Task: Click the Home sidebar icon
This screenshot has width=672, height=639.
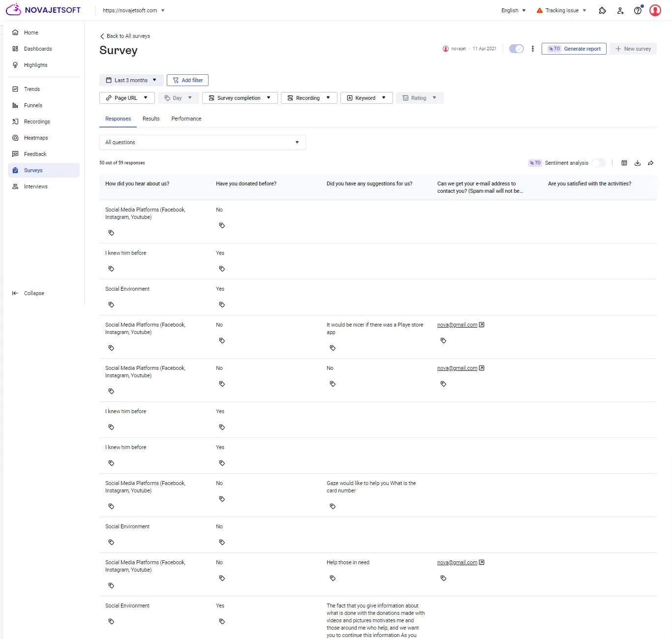Action: click(15, 32)
